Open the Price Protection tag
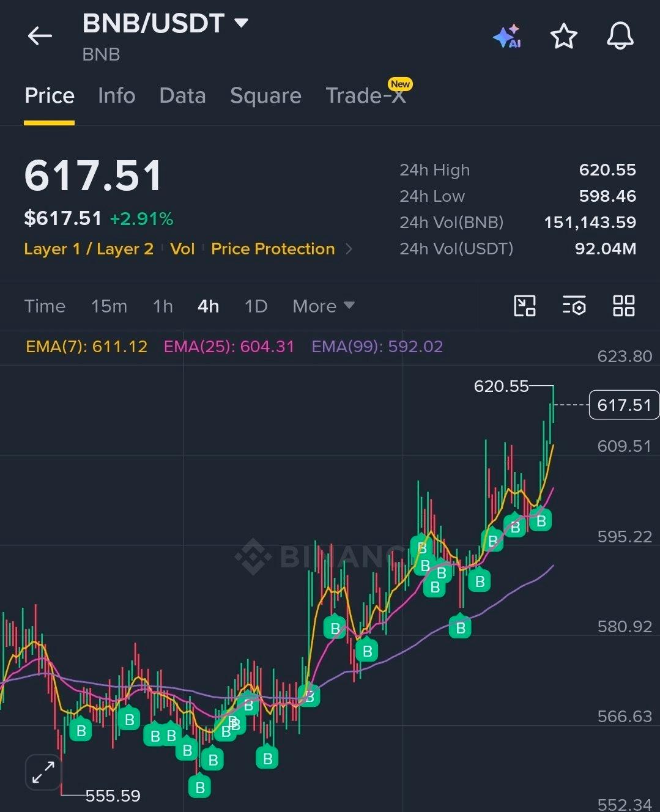This screenshot has width=660, height=812. point(273,249)
